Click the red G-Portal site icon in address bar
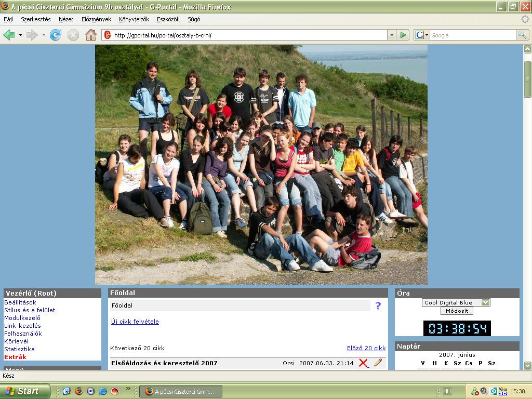This screenshot has height=399, width=532. pos(108,35)
